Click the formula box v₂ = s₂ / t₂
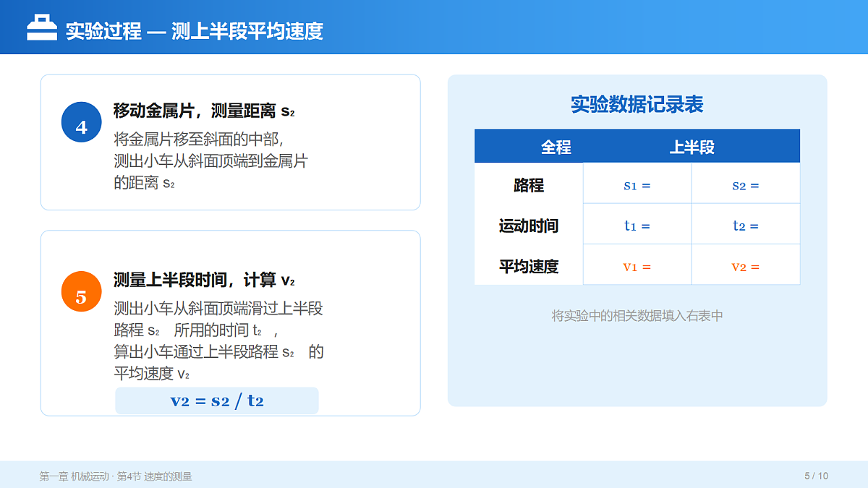868x488 pixels. (x=217, y=401)
